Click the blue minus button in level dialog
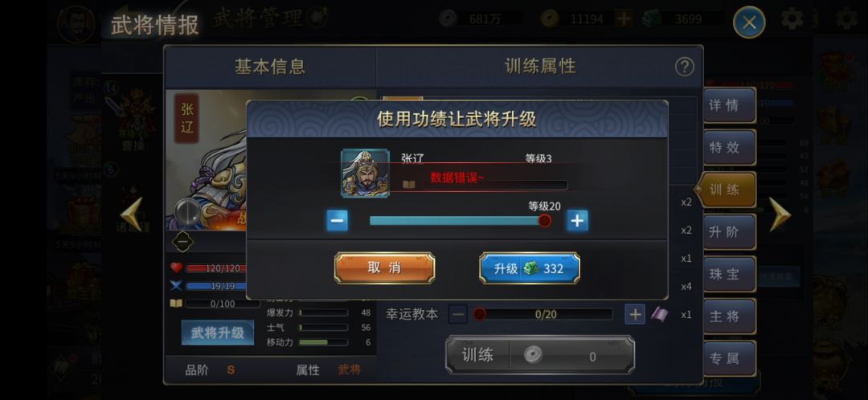868x400 pixels. tap(337, 221)
